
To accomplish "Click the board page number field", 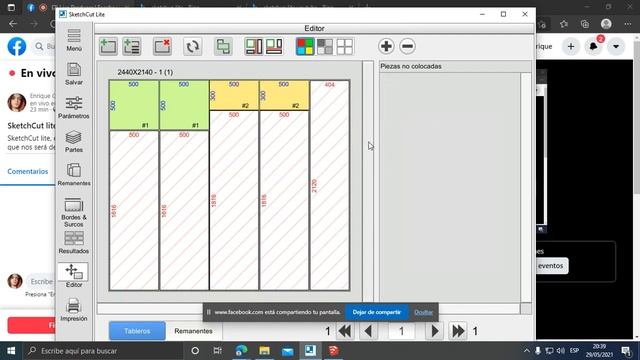I will 402,331.
